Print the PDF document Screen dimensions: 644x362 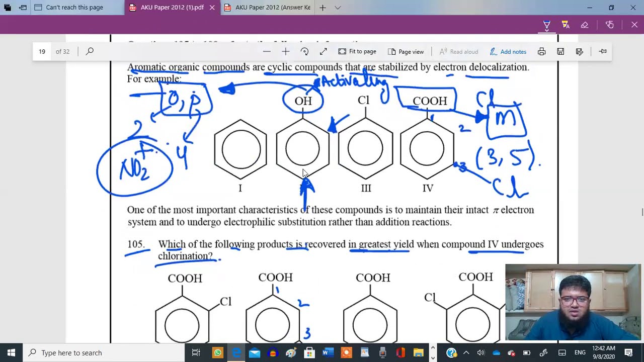(x=541, y=51)
